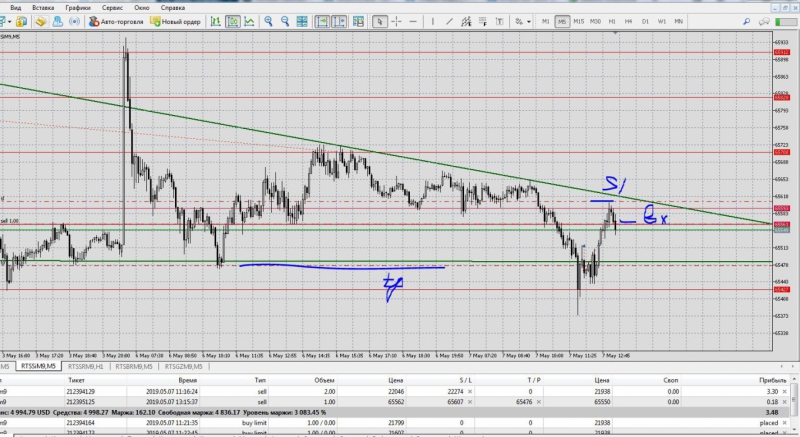Remove take profit 65476 with x icon
The width and height of the screenshot is (800, 437).
click(538, 402)
